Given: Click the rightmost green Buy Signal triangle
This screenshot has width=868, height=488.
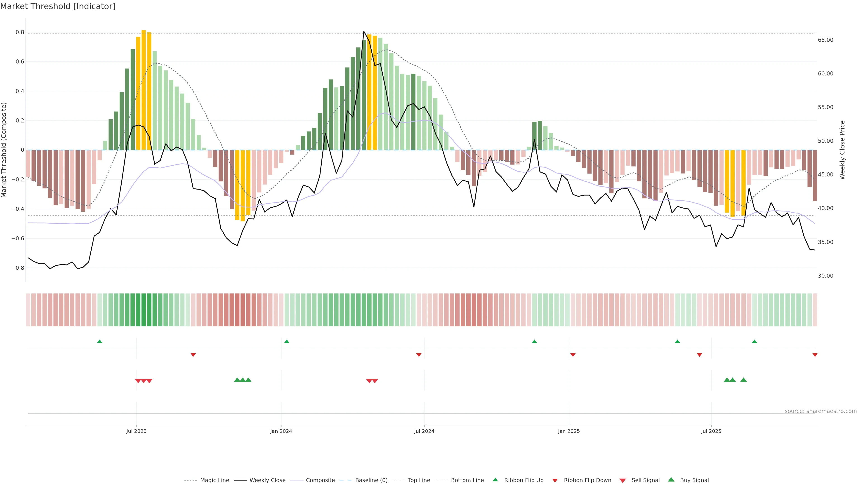Looking at the screenshot, I should [743, 380].
